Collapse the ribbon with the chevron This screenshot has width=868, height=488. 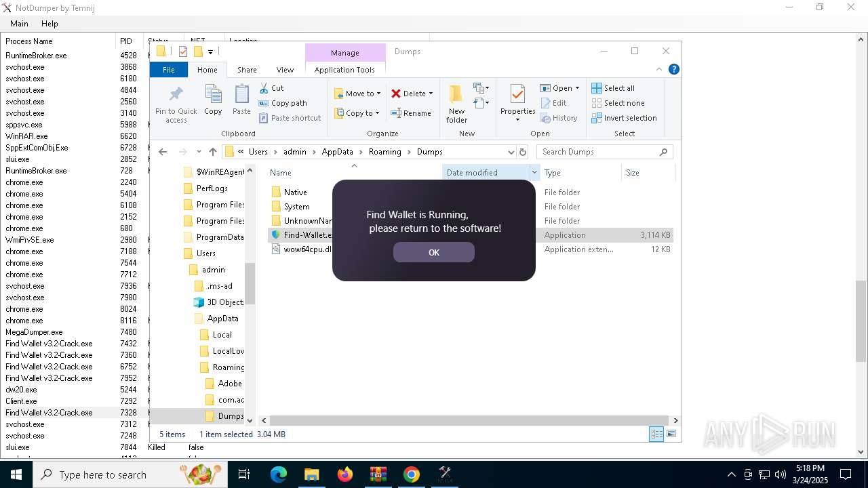point(659,69)
